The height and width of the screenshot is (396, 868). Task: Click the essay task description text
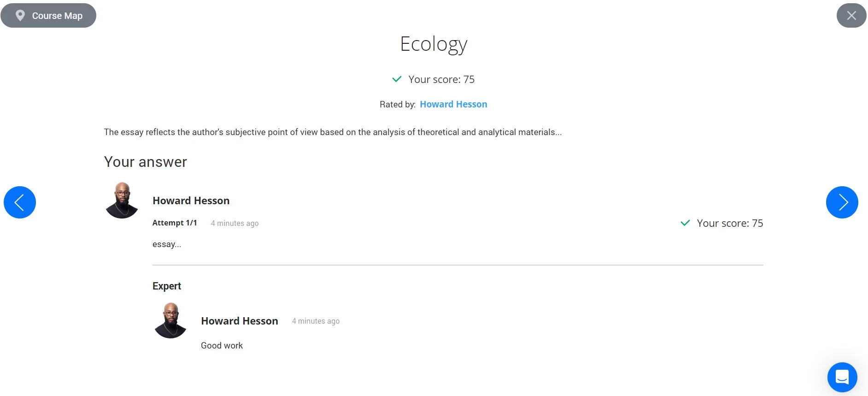(x=333, y=132)
